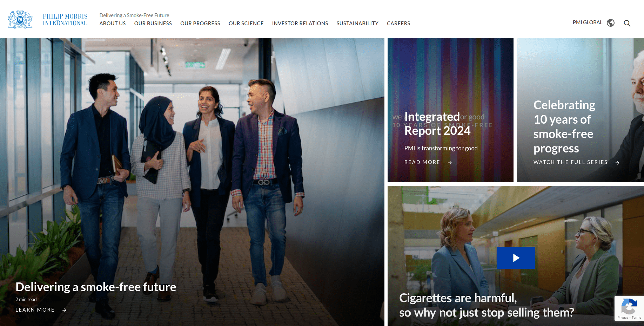
Task: Select Celebrating 10 years of smoke-free progress
Action: click(x=564, y=126)
